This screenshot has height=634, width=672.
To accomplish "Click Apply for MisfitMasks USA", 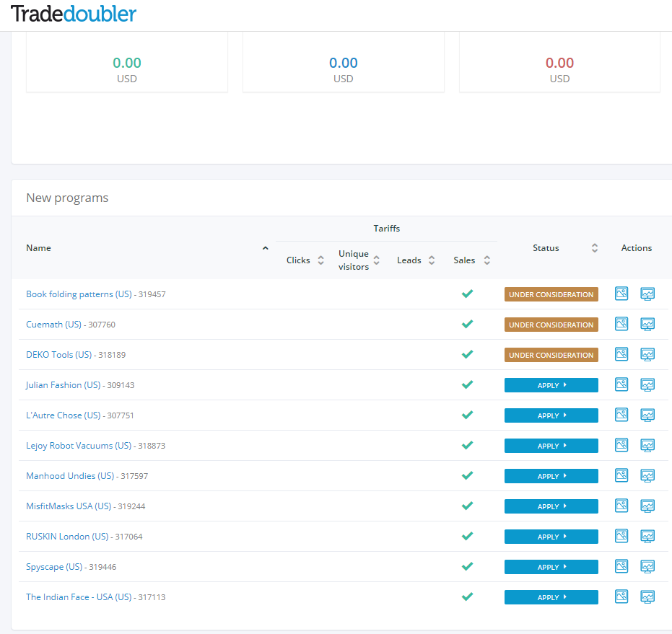I will 551,506.
